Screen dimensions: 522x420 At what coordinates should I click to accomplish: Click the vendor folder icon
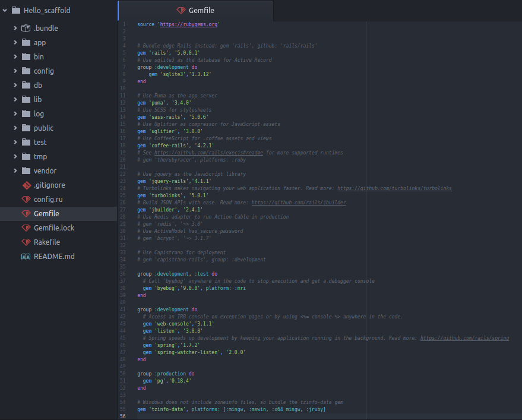[x=25, y=170]
